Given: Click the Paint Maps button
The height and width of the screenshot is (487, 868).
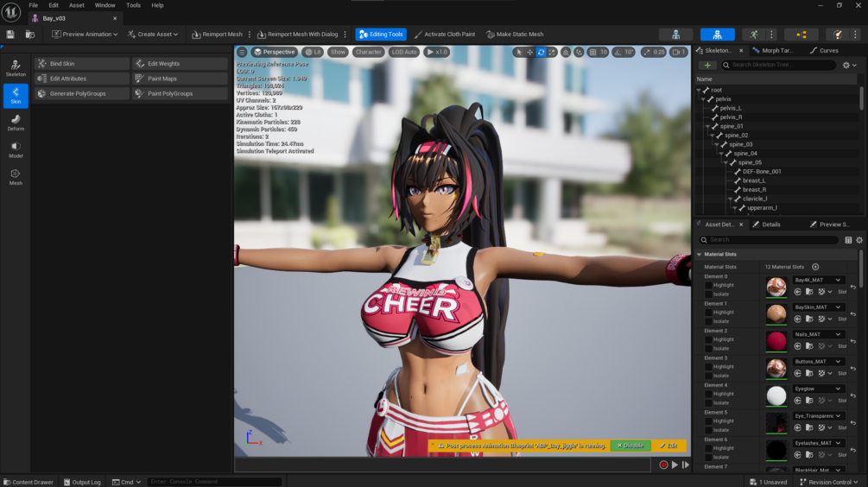Looking at the screenshot, I should 180,79.
